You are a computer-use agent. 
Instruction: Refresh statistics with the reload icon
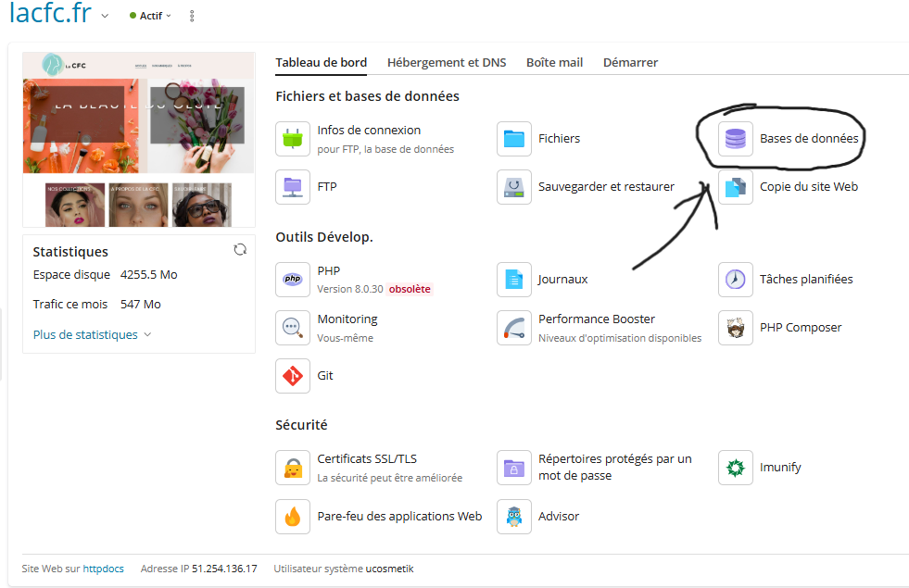point(240,250)
